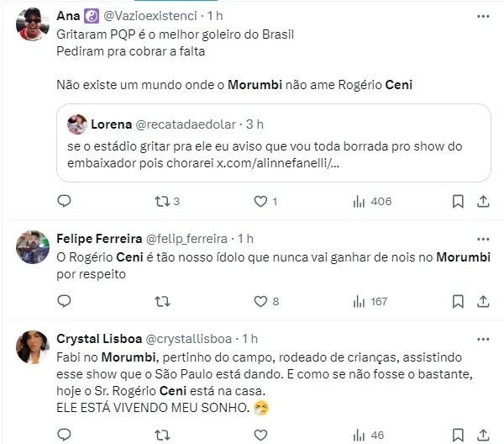This screenshot has height=444, width=504.
Task: Like Ana's tweet
Action: tap(260, 201)
